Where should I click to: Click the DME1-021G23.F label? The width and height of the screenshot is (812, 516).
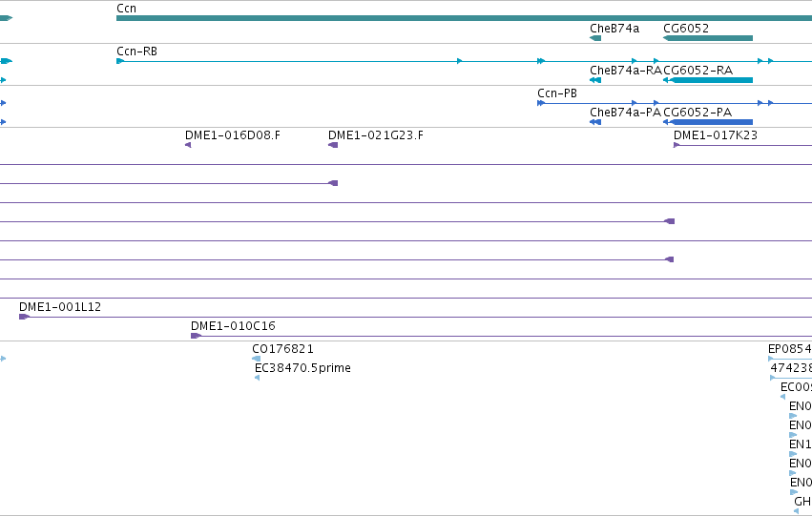click(376, 135)
